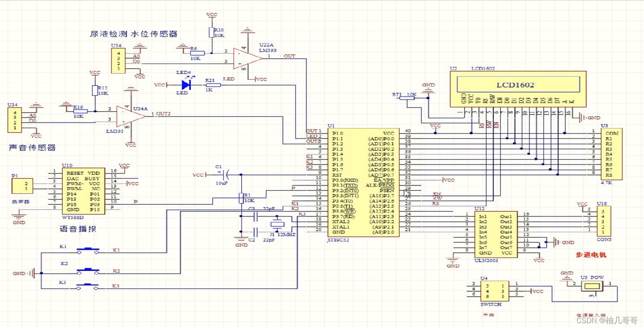644x328 pixels.
Task: Select the R6 10K resistor
Action: [x=197, y=53]
